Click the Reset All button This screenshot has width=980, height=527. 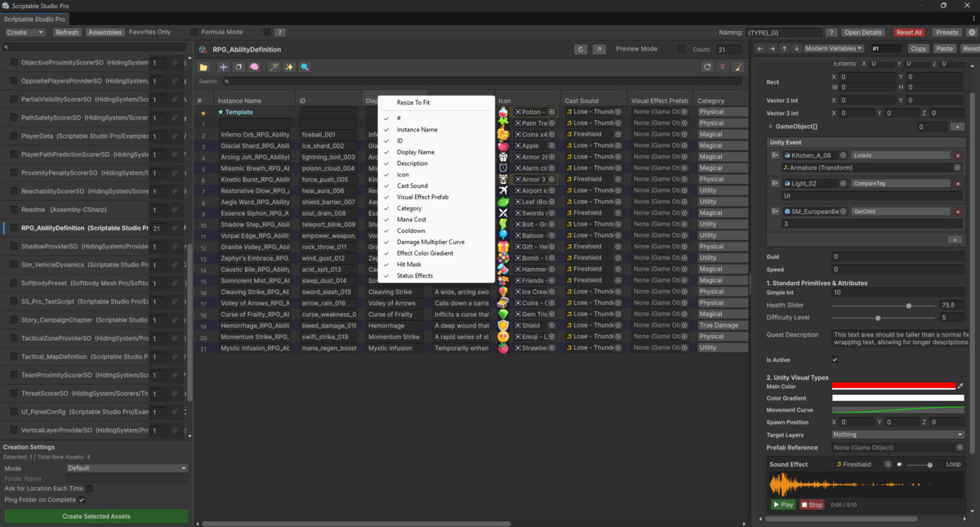(909, 32)
